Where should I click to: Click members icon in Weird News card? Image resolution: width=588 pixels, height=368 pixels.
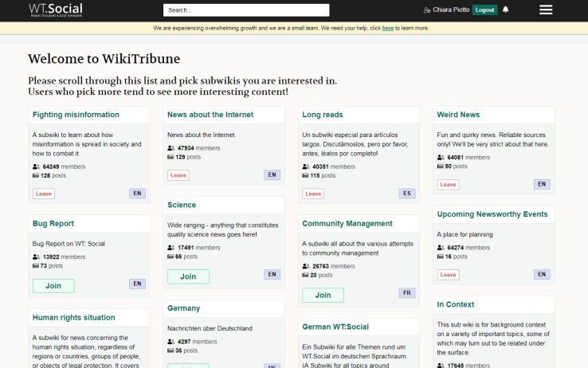(441, 158)
